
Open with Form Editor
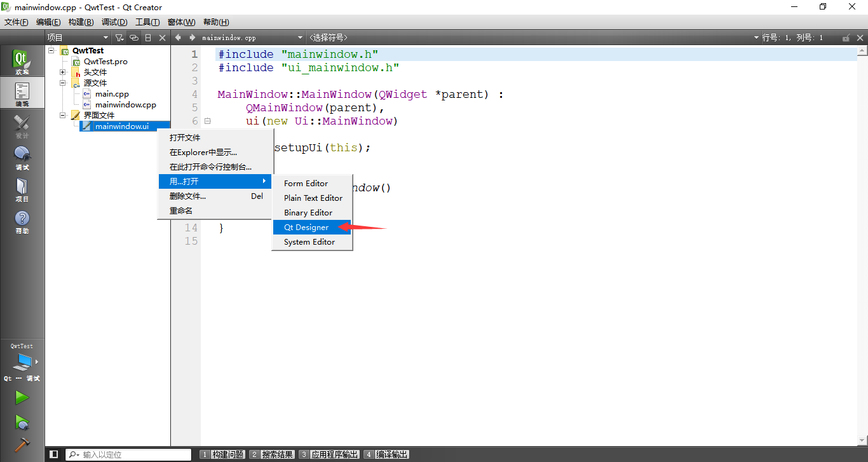[x=312, y=183]
